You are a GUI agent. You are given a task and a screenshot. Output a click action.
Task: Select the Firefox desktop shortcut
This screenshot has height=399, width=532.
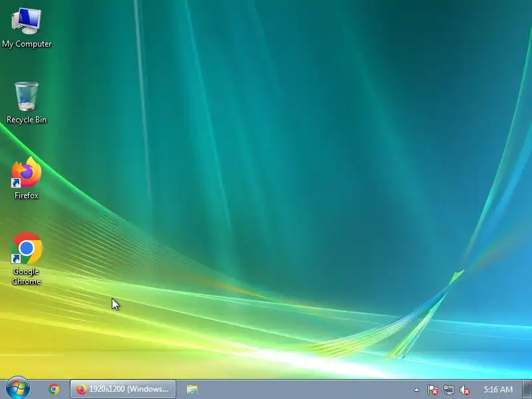click(27, 178)
